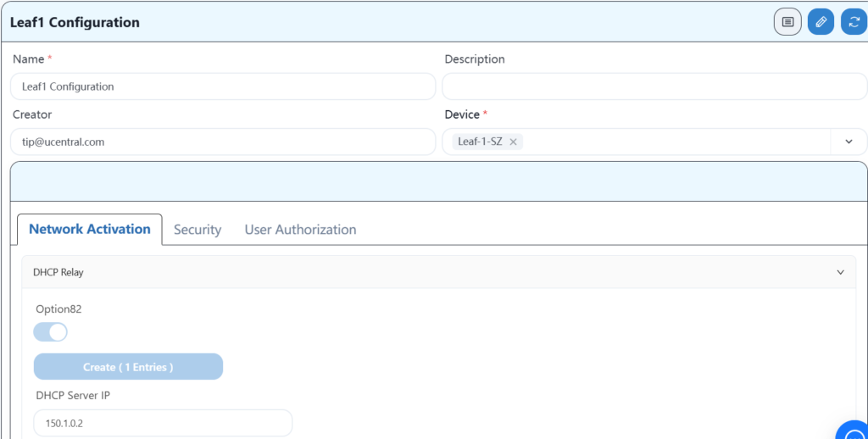
Task: Switch to the Security tab
Action: (198, 230)
